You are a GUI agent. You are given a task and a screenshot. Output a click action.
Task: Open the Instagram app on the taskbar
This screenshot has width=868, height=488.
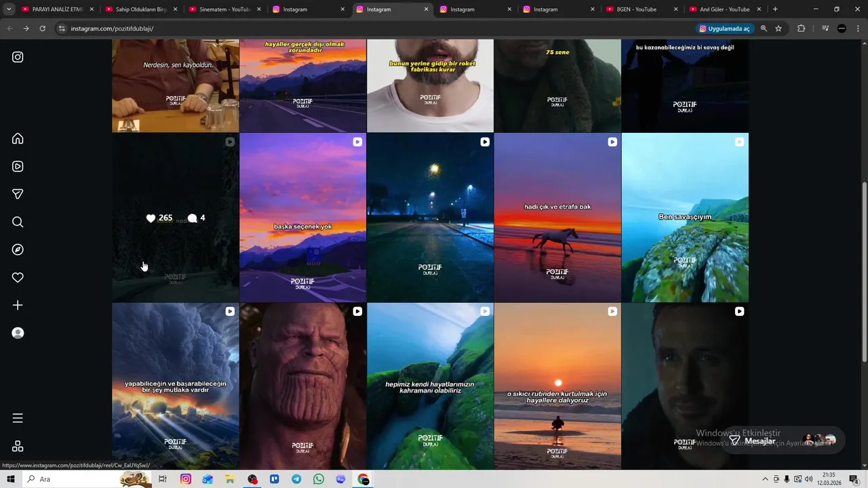185,479
